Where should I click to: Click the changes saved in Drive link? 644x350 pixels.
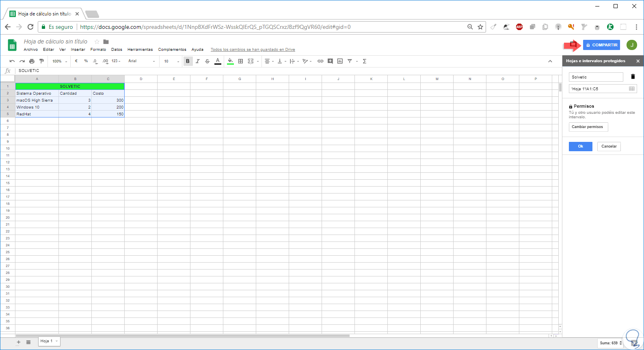(x=253, y=50)
